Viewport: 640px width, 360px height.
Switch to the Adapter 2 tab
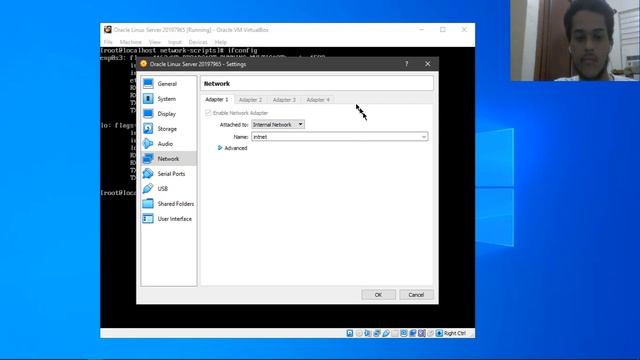click(251, 100)
